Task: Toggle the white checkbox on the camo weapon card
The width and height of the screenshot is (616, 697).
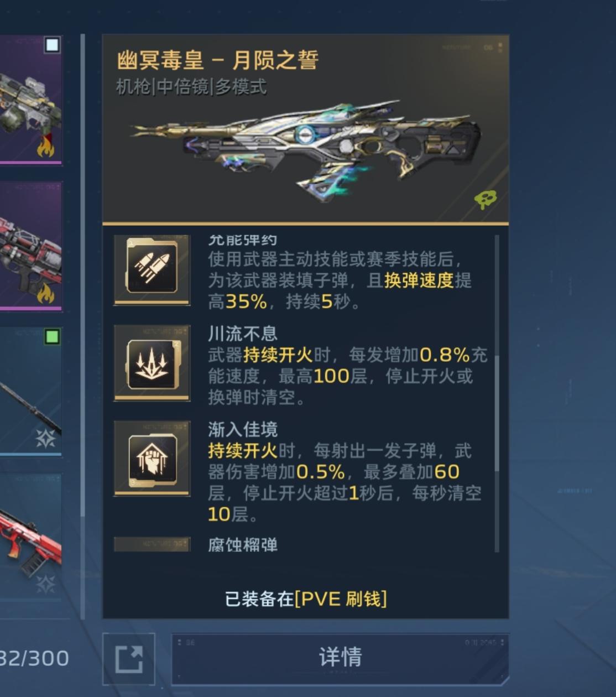Action: (x=52, y=45)
